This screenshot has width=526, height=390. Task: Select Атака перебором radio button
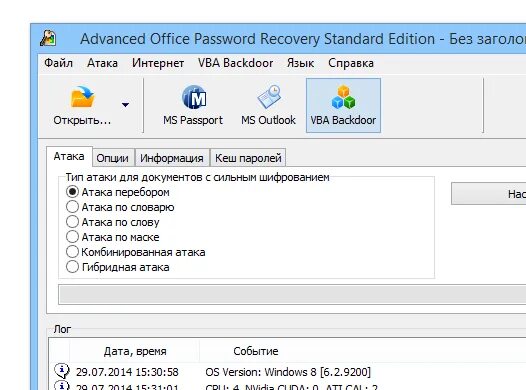point(72,192)
